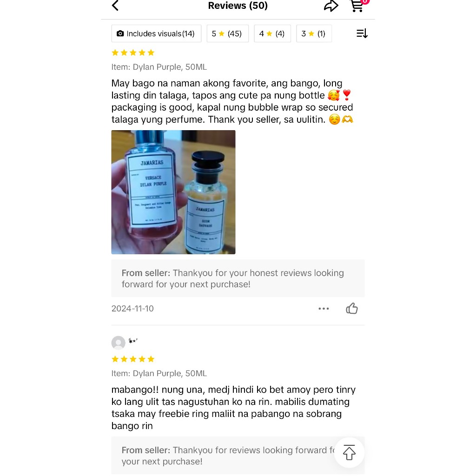Click the Reviews (50) title
Image resolution: width=476 pixels, height=476 pixels.
coord(238,6)
